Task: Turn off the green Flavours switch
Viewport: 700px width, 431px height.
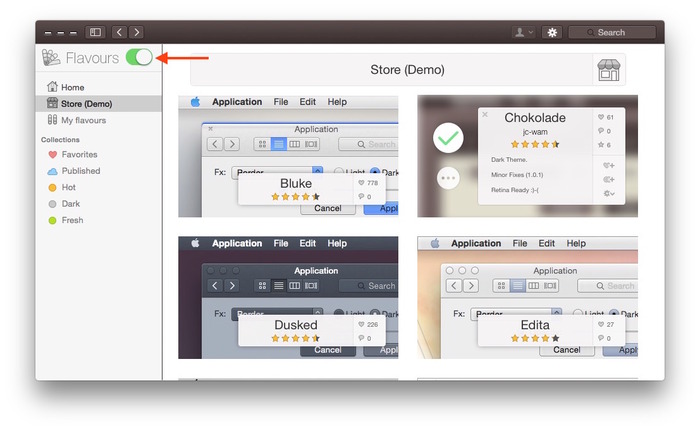Action: (x=139, y=57)
